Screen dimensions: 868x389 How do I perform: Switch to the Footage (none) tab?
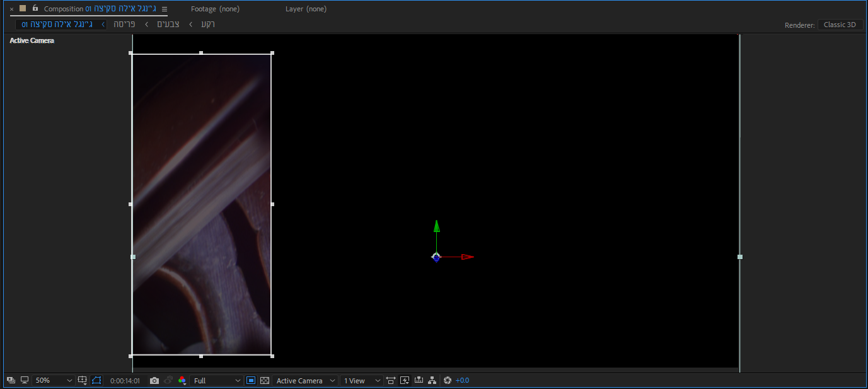[x=215, y=9]
